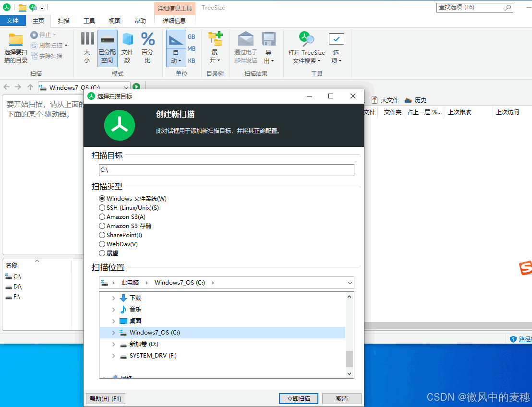Click the folder tree vertical scrollbar thumb

pos(350,359)
